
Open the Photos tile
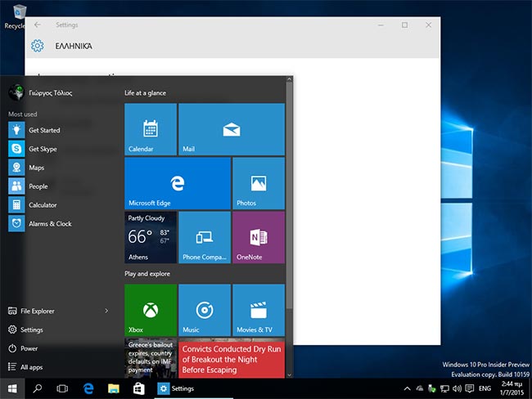(259, 183)
